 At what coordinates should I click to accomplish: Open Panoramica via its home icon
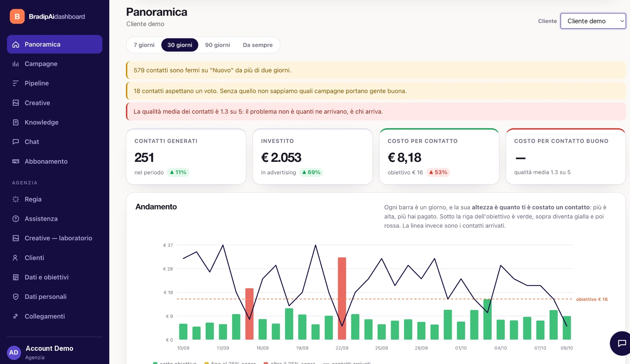coord(16,44)
